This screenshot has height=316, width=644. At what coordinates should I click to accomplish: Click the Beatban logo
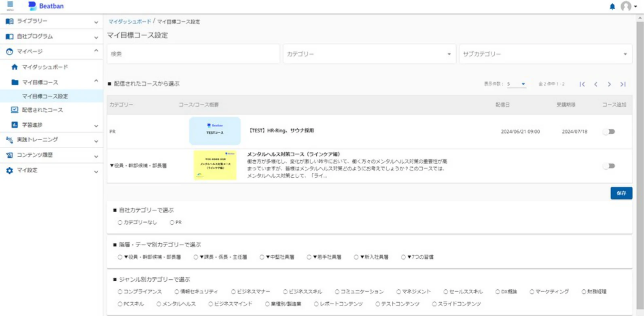click(x=46, y=6)
